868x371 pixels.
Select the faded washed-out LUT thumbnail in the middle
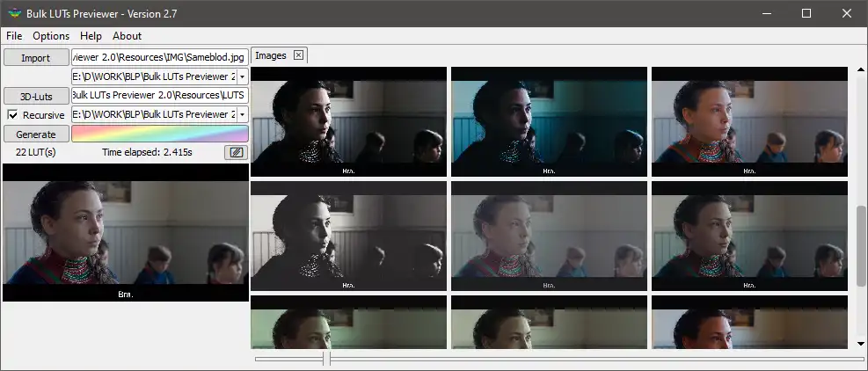point(549,236)
